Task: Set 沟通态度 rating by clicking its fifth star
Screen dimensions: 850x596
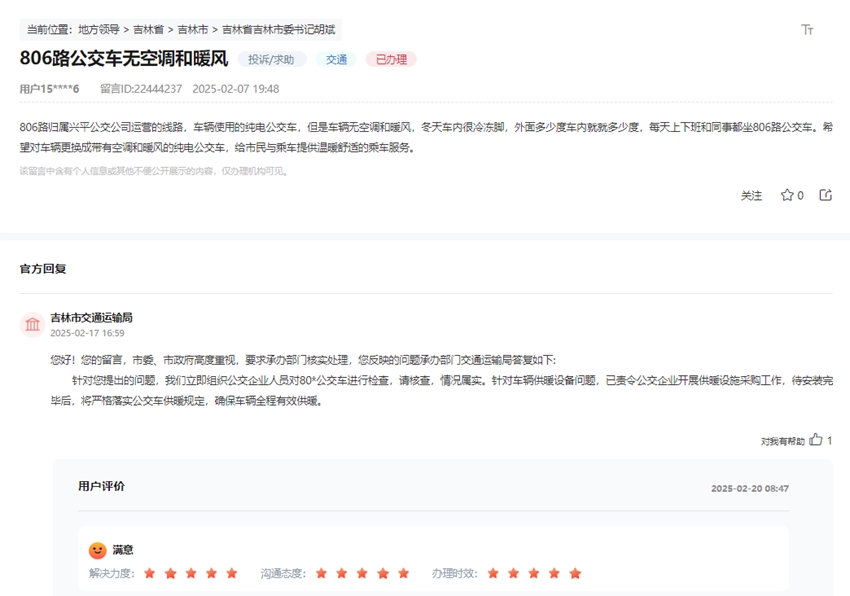Action: 403,574
